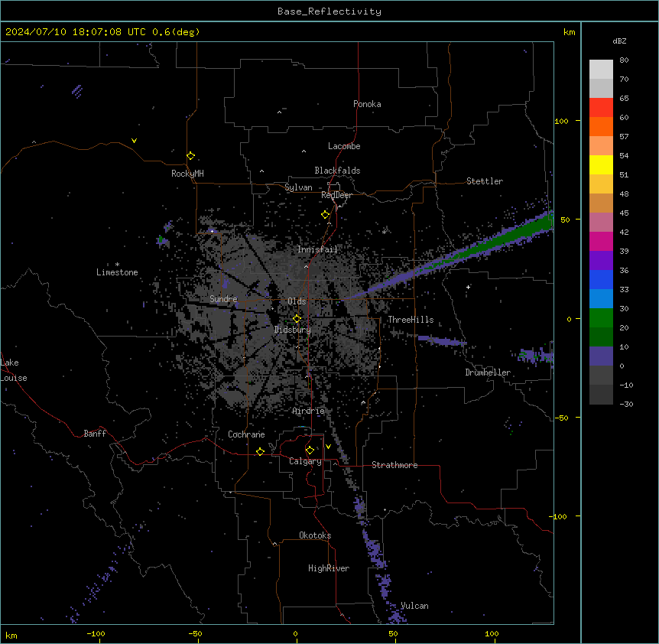Click the dBZ legend heading
Screen dimensions: 659x644
pos(619,41)
